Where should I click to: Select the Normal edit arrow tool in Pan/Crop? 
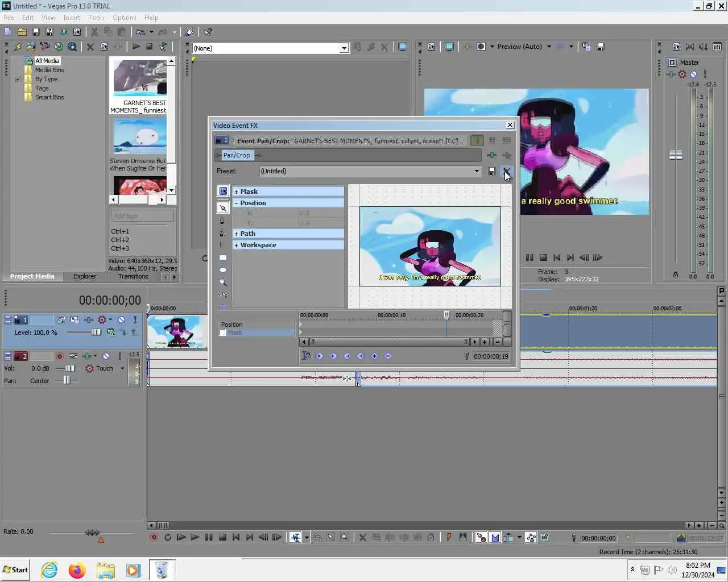click(223, 208)
